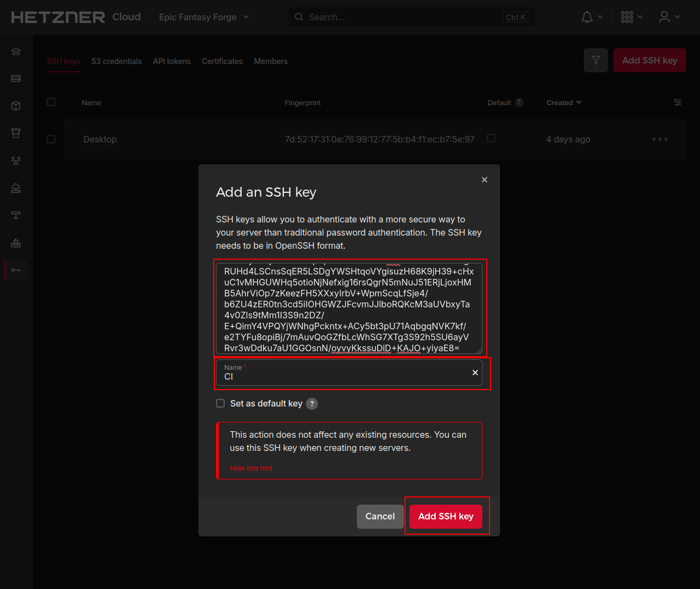
Task: Open the home dashboard sidebar icon
Action: tap(16, 52)
